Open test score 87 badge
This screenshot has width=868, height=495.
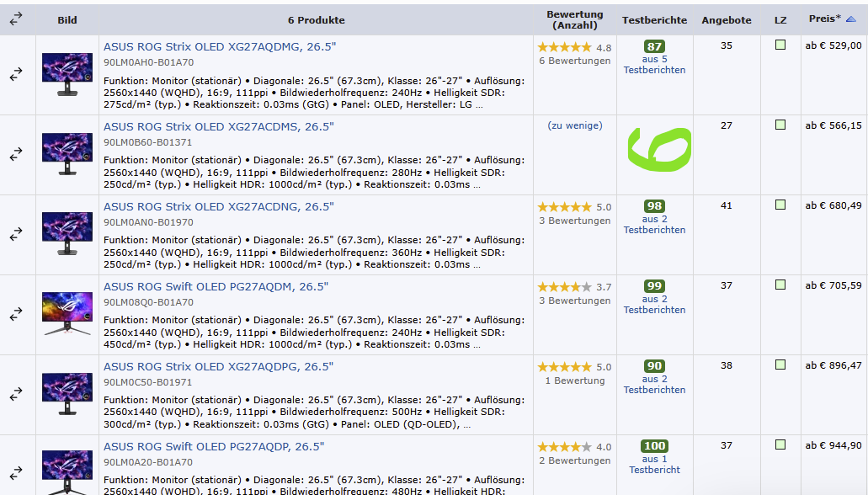click(x=654, y=46)
